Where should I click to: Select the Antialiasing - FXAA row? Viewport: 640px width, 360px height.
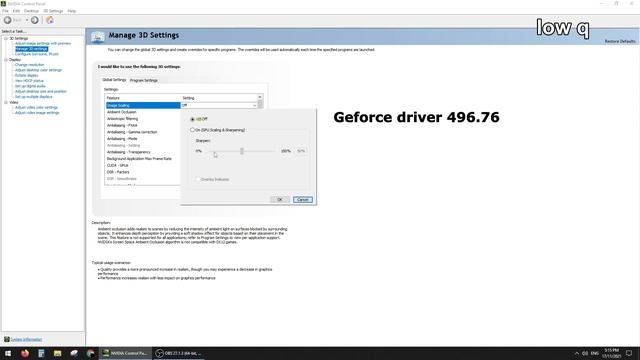pyautogui.click(x=142, y=125)
